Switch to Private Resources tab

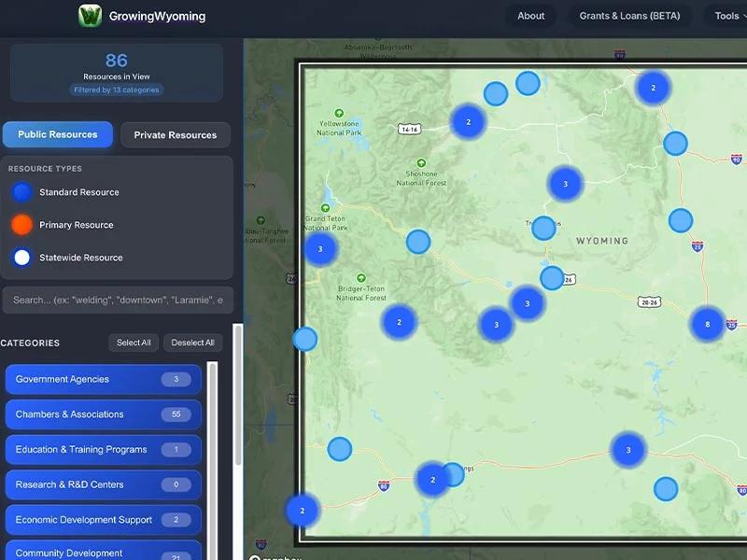176,135
